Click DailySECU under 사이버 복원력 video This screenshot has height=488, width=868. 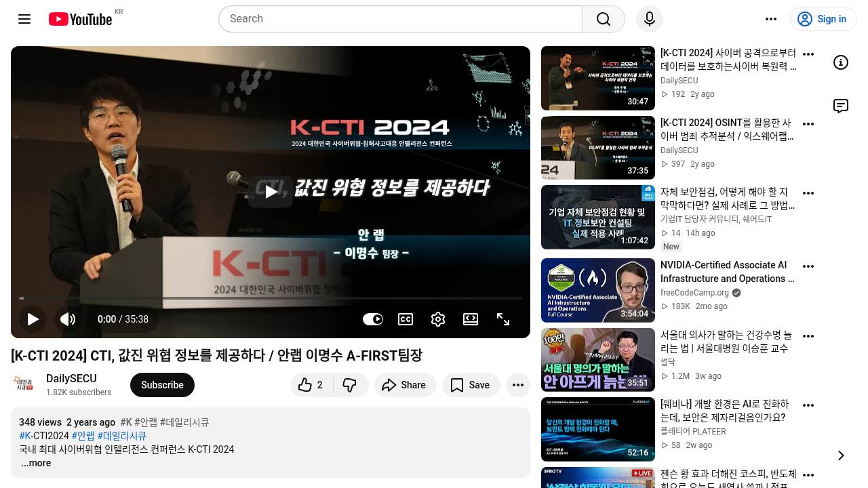tap(679, 81)
